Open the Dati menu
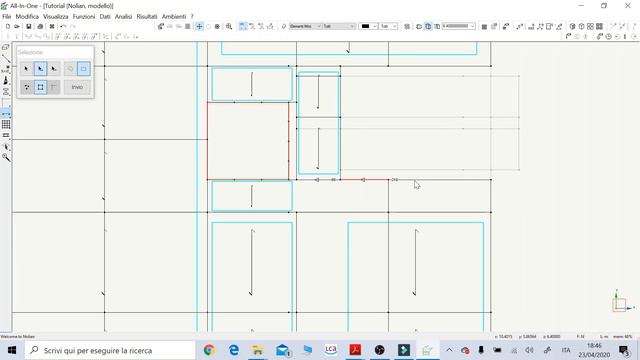Viewport: 640px width, 360px height. [x=105, y=16]
